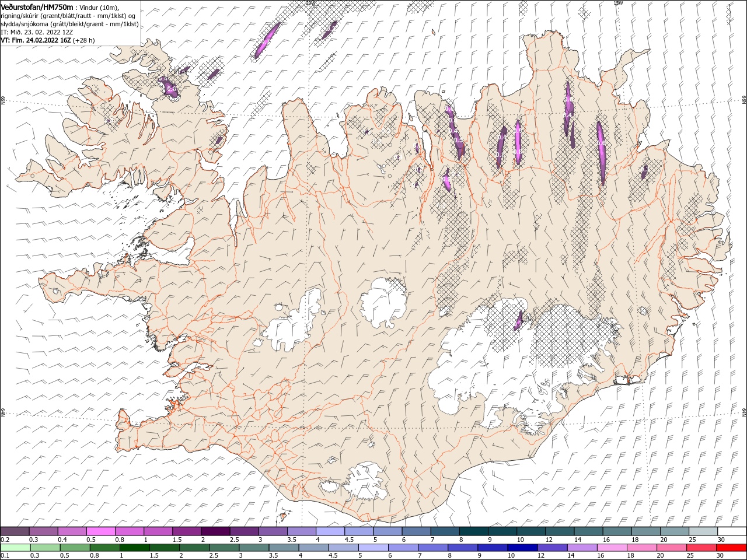Click the top legend row label '18'
The width and height of the screenshot is (747, 560).
pyautogui.click(x=634, y=540)
